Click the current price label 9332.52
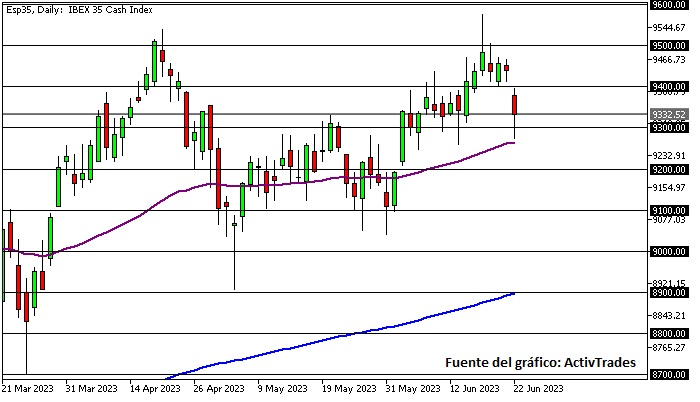Image resolution: width=700 pixels, height=402 pixels. 668,114
